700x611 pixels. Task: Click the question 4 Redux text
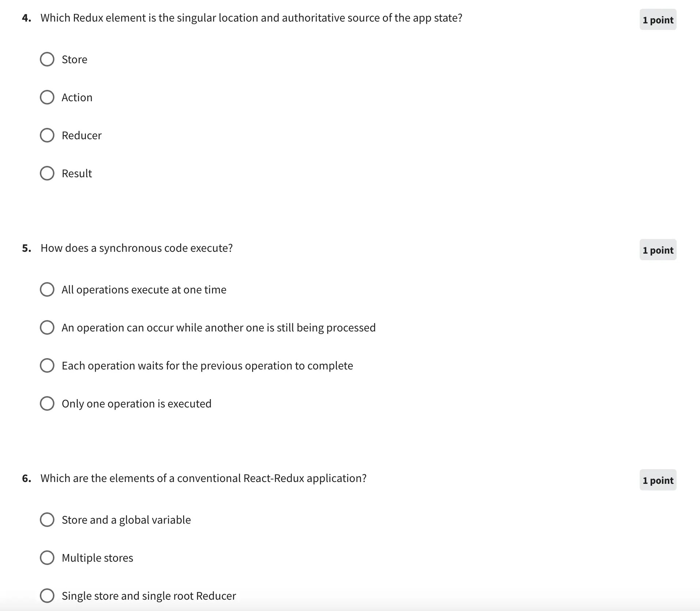tap(251, 18)
